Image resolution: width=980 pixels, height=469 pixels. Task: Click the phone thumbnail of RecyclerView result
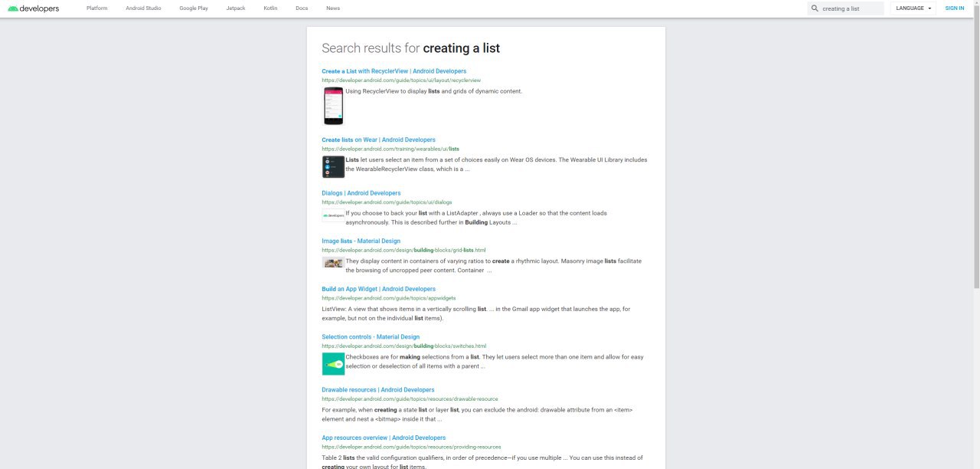pyautogui.click(x=333, y=106)
